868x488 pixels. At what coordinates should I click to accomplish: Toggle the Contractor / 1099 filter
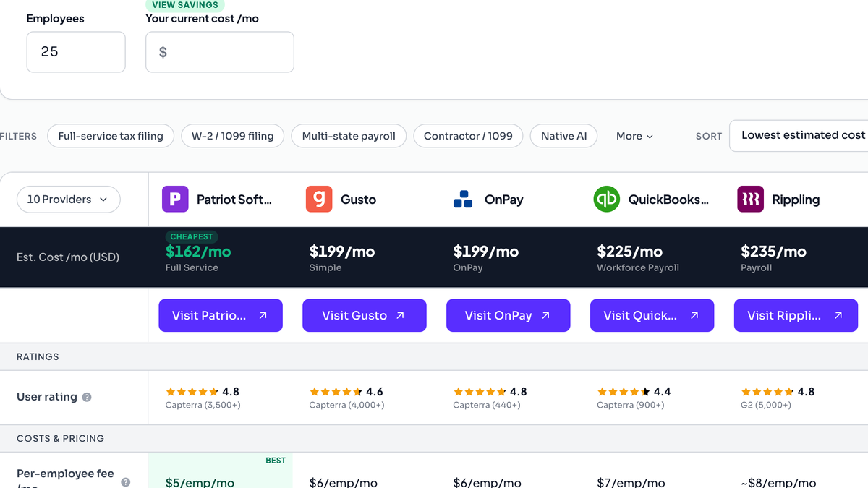tap(468, 136)
